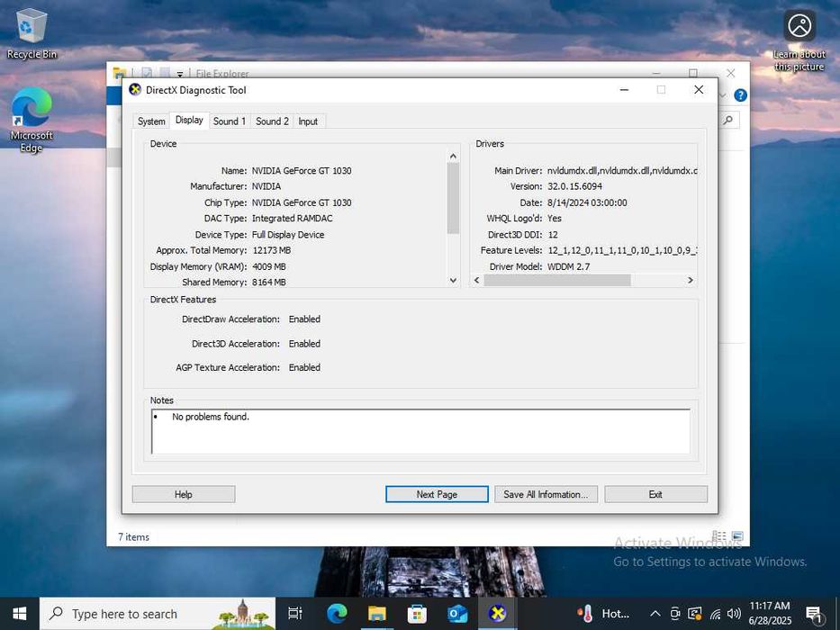Click Device Type value Full Display Device
840x630 pixels.
point(288,235)
